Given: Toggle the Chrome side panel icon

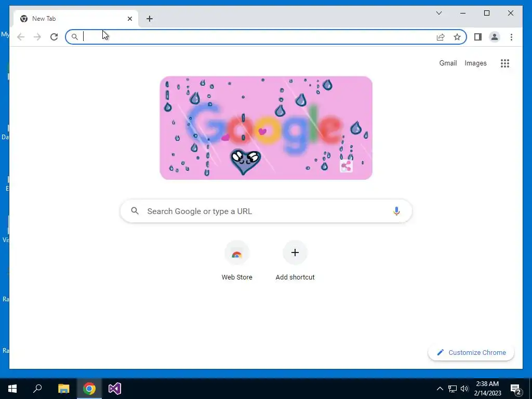Looking at the screenshot, I should (x=478, y=37).
